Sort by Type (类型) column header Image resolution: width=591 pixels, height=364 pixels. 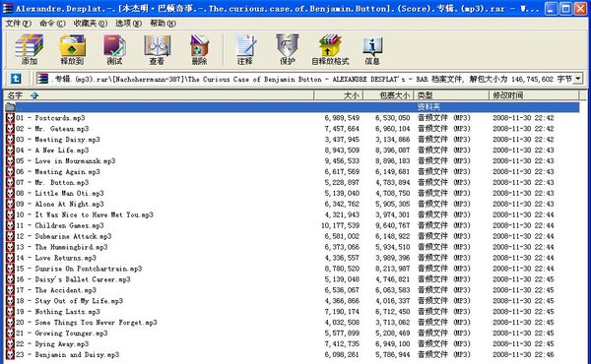(x=451, y=95)
